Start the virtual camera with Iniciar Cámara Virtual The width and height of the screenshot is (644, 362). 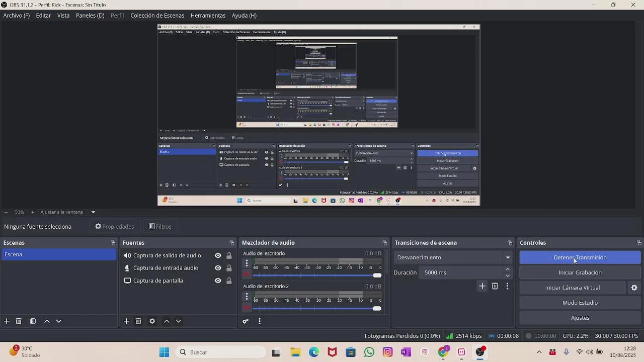[573, 288]
